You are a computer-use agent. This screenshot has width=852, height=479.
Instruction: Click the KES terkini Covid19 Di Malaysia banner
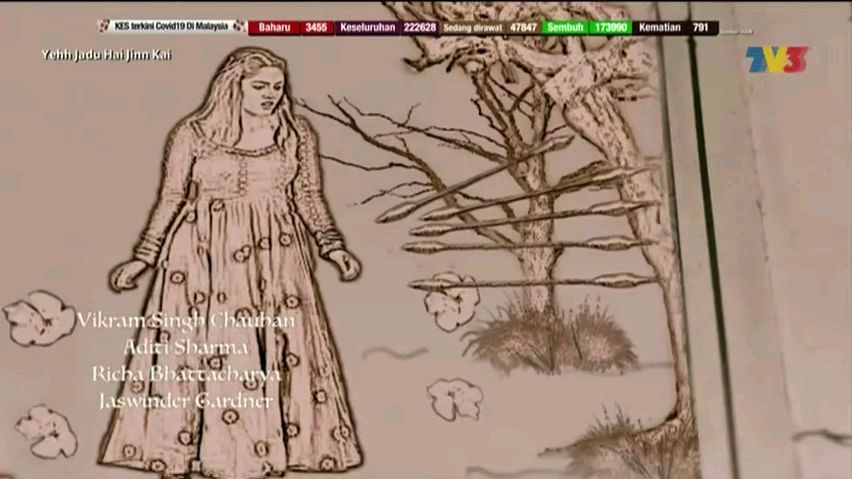172,27
